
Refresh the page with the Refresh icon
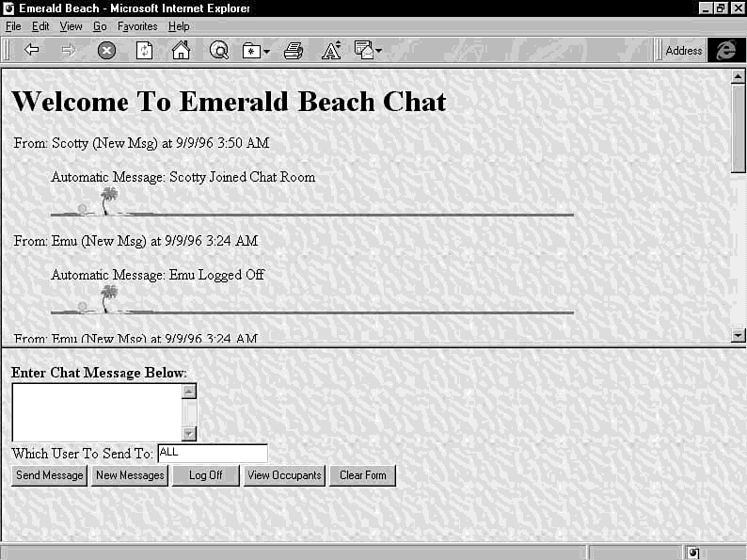144,51
